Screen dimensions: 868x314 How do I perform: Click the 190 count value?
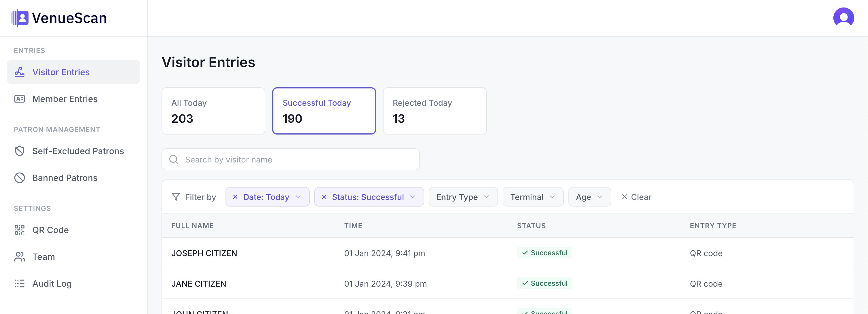pyautogui.click(x=292, y=118)
